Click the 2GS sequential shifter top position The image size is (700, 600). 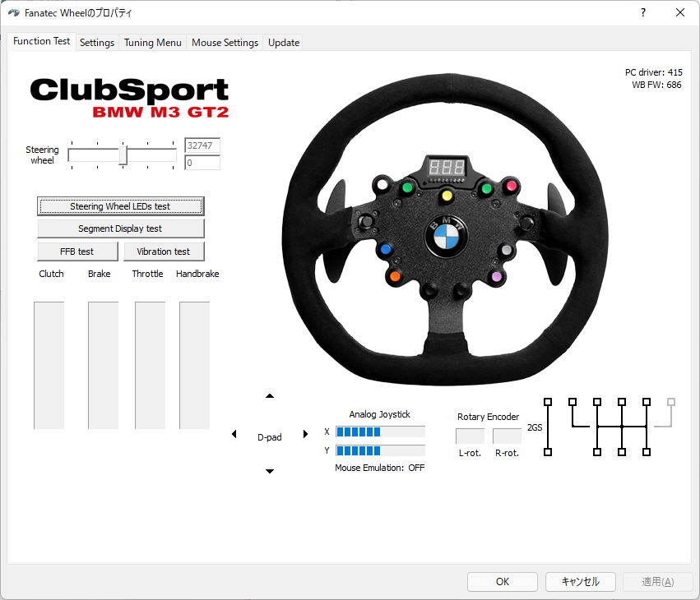point(548,402)
